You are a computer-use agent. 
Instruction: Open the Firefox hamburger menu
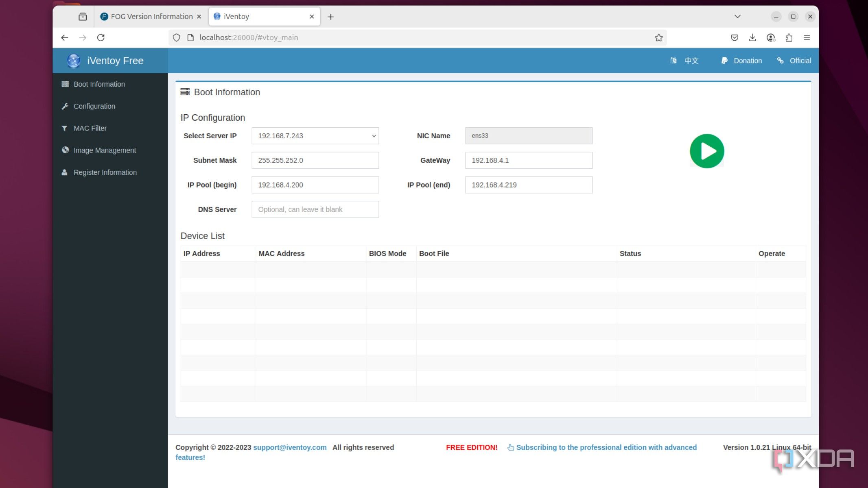point(807,37)
